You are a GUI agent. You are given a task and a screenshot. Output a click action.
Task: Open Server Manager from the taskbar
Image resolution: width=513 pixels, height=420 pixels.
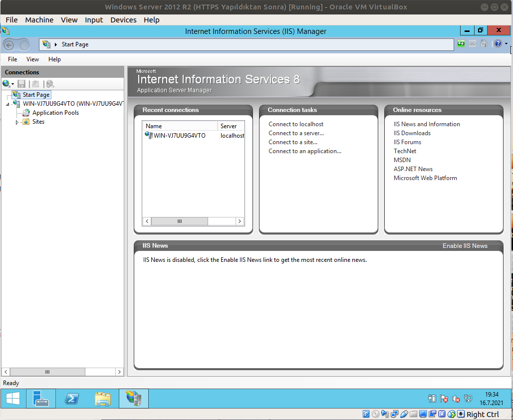click(41, 399)
